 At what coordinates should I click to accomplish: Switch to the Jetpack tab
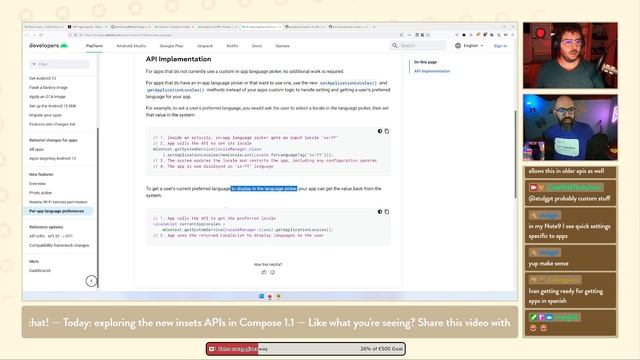point(205,46)
